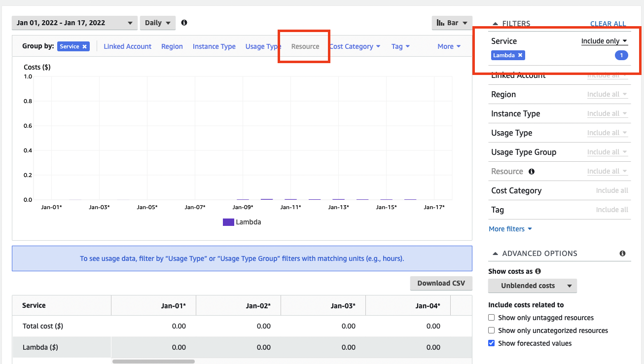Image resolution: width=644 pixels, height=364 pixels.
Task: Click the Download CSV button
Action: coord(441,283)
